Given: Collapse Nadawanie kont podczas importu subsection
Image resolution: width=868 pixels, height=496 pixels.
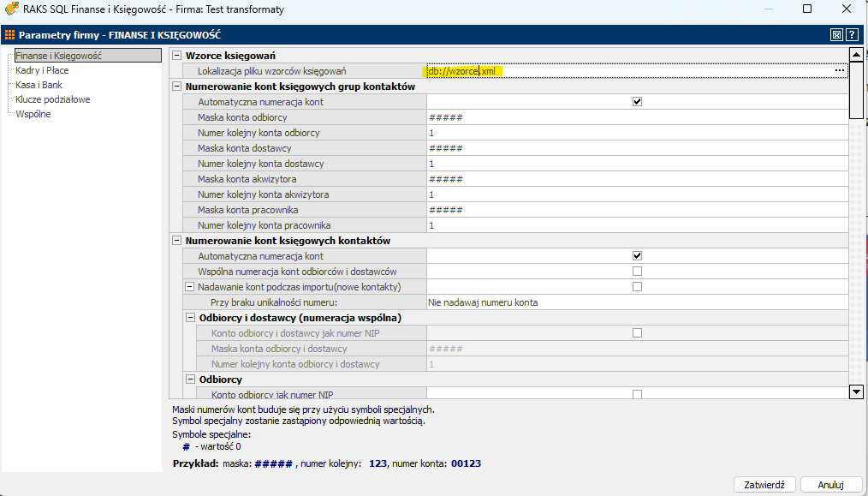Looking at the screenshot, I should [x=190, y=287].
